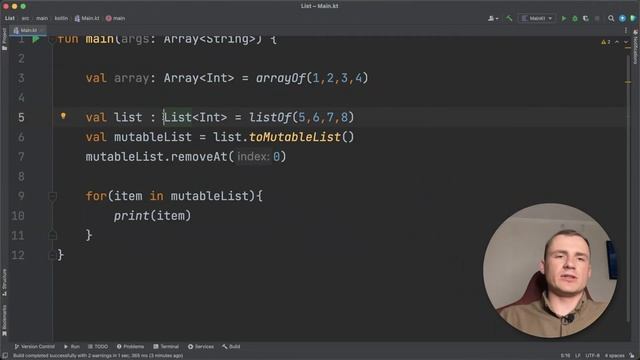Screen dimensions: 640x360
Task: Open the Notifications tool window stripe
Action: [x=636, y=46]
